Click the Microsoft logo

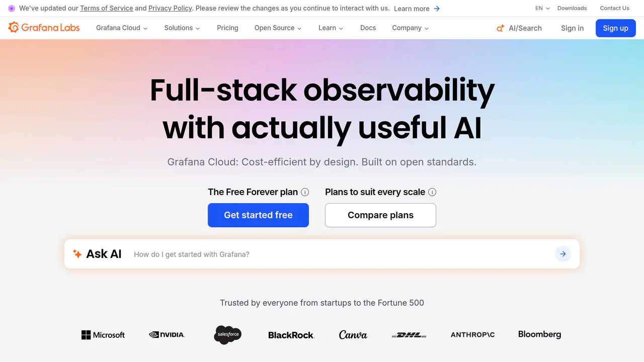pyautogui.click(x=103, y=335)
